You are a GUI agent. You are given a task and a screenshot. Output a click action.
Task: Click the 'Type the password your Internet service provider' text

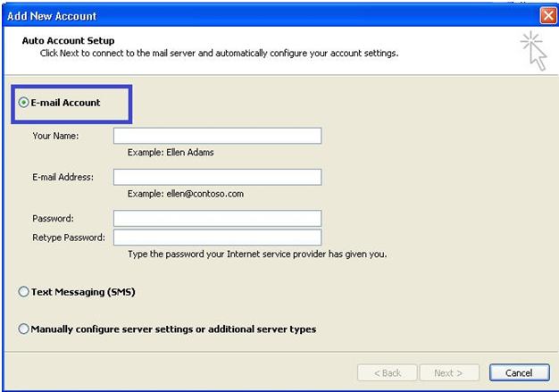[x=257, y=254]
